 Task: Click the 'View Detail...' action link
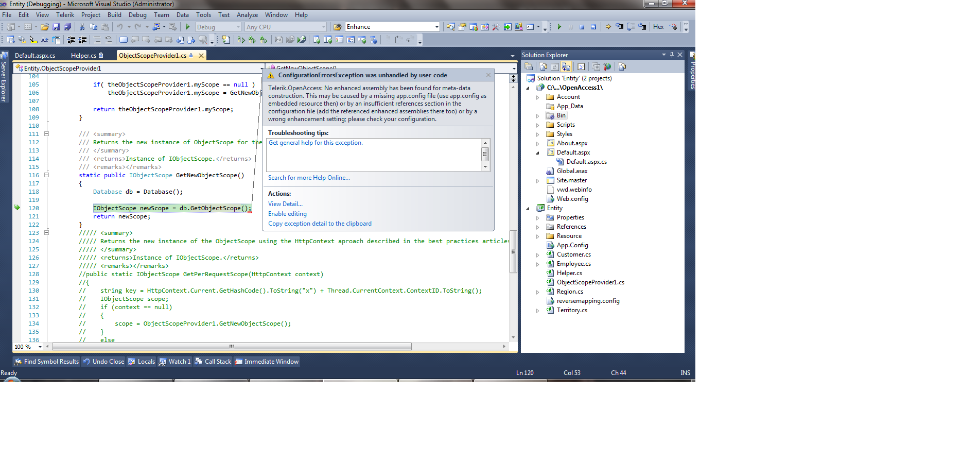(285, 204)
